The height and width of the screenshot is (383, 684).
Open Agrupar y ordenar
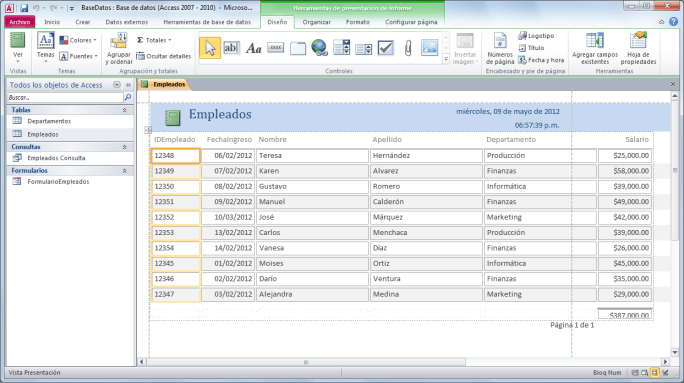(x=119, y=49)
